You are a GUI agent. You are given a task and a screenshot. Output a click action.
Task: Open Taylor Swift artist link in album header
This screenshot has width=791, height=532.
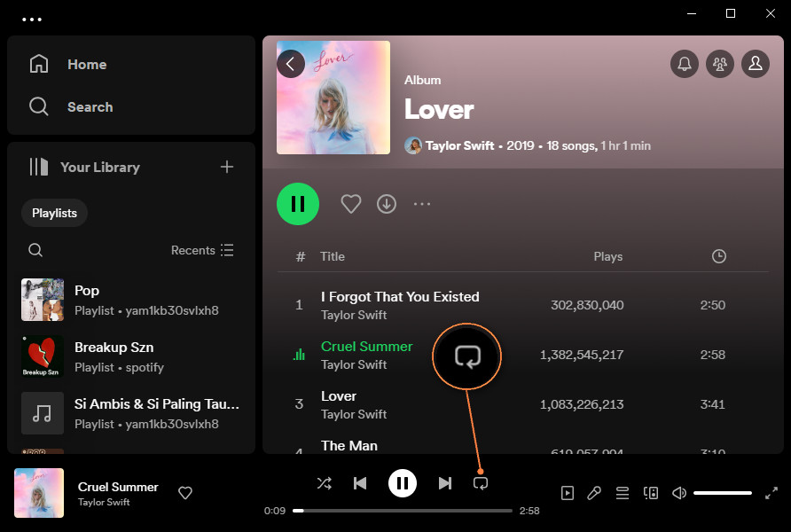[459, 145]
